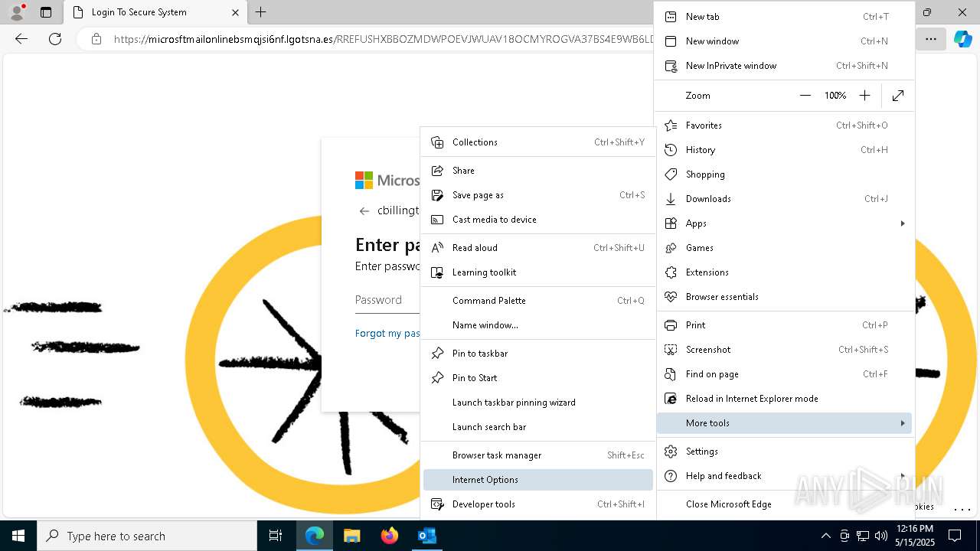
Task: Open Browser essentials
Action: 784,297
